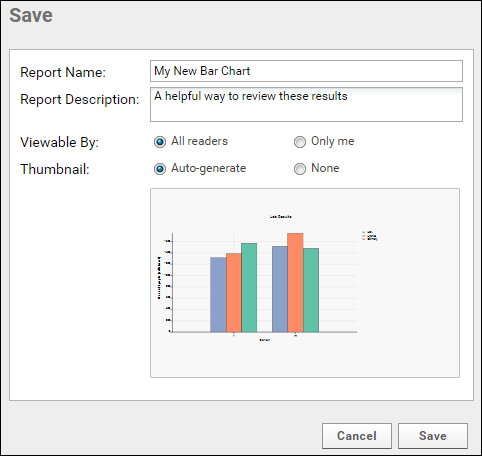Screen dimensions: 482x456
Task: Choose the Only me visibility option
Action: click(300, 142)
